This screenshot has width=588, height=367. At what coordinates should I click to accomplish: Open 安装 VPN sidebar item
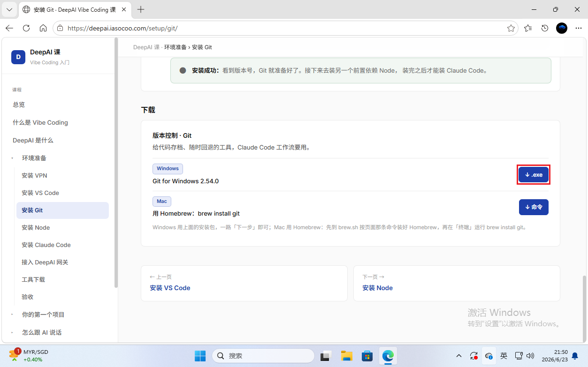[x=34, y=175]
